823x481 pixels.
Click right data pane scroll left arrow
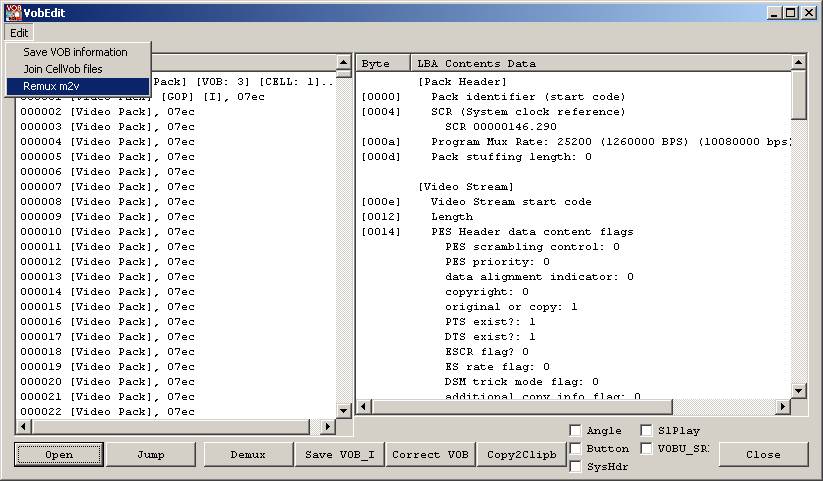363,406
